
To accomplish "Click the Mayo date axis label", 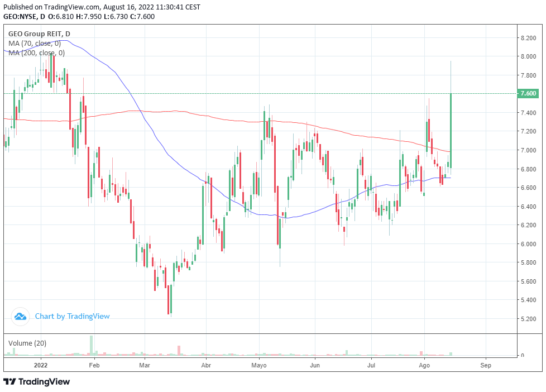I will pyautogui.click(x=258, y=365).
